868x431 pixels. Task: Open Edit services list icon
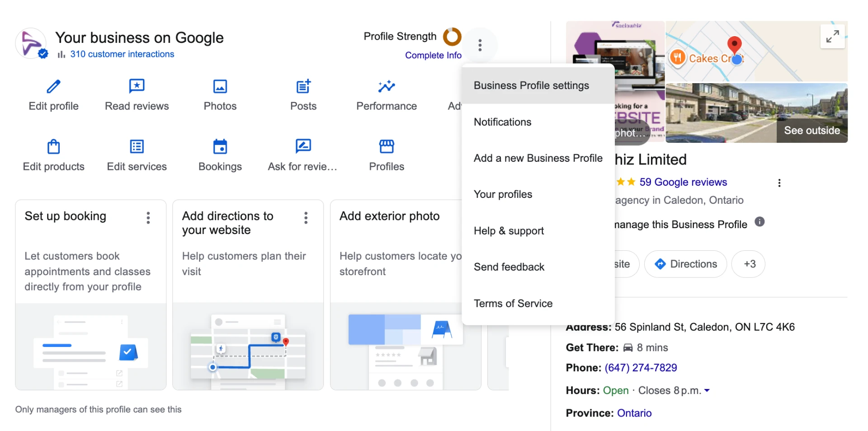click(137, 146)
